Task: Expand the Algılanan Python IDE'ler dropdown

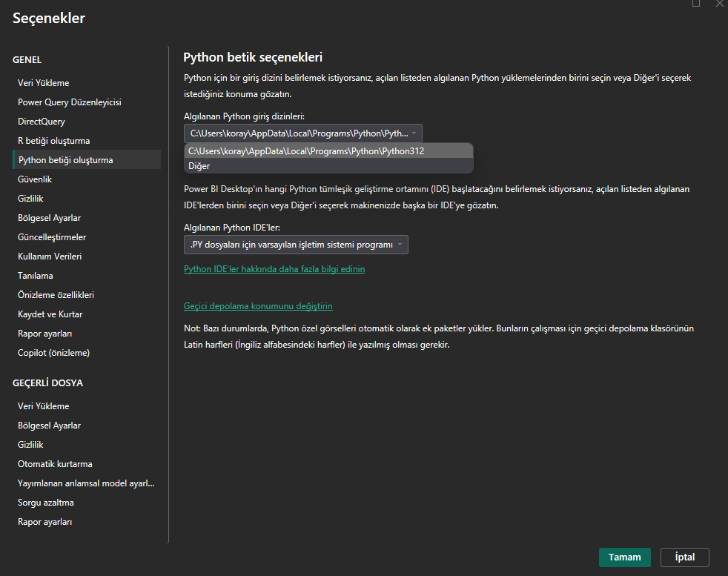Action: point(295,245)
